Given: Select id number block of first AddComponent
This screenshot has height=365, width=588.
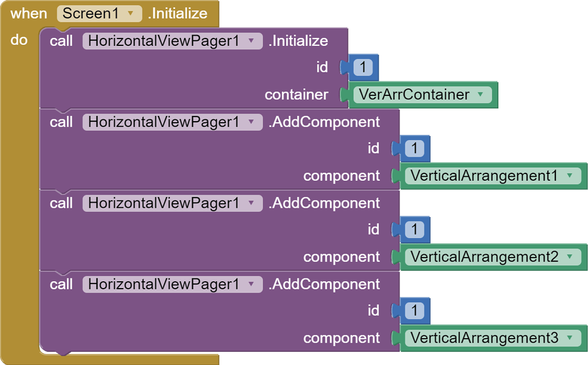Looking at the screenshot, I should (x=415, y=149).
